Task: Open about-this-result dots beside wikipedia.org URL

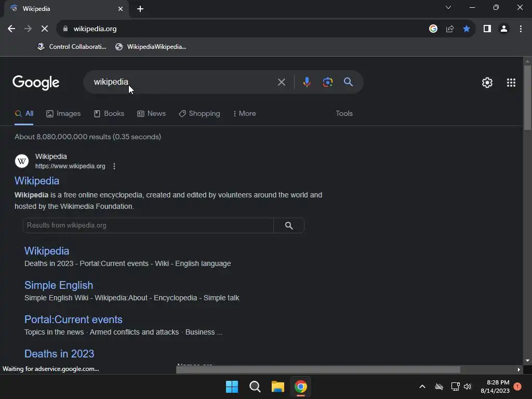Action: pos(114,166)
